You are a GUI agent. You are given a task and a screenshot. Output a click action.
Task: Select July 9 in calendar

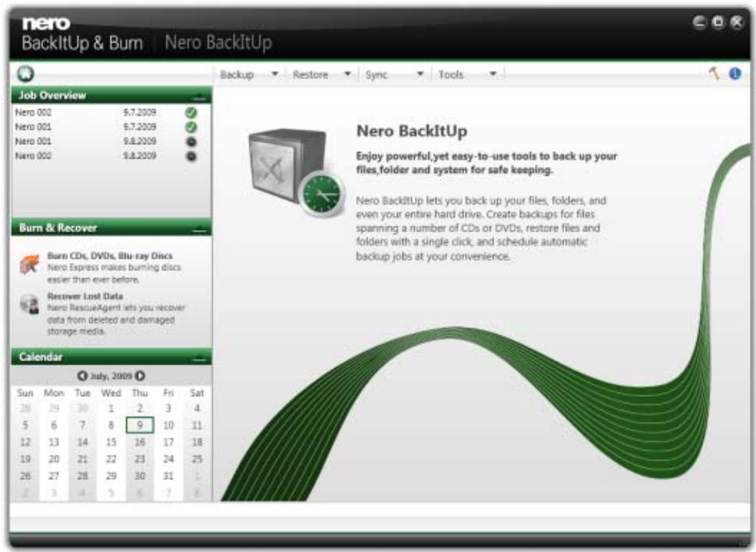coord(140,425)
